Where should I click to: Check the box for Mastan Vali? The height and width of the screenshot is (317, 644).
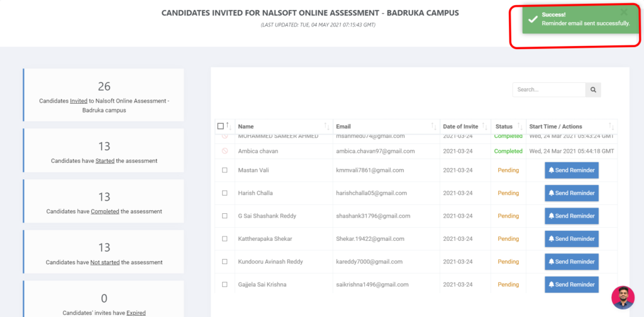coord(225,170)
